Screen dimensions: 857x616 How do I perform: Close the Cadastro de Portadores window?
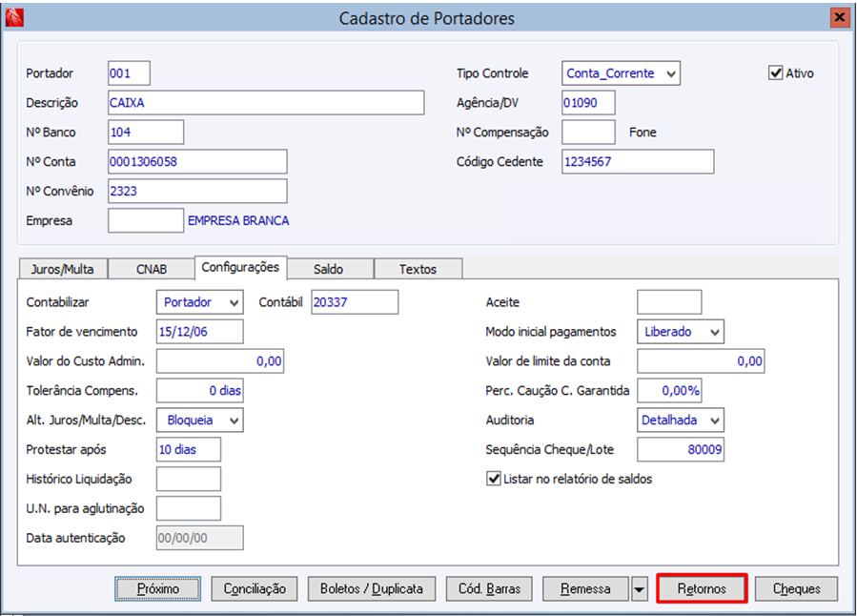(x=839, y=17)
